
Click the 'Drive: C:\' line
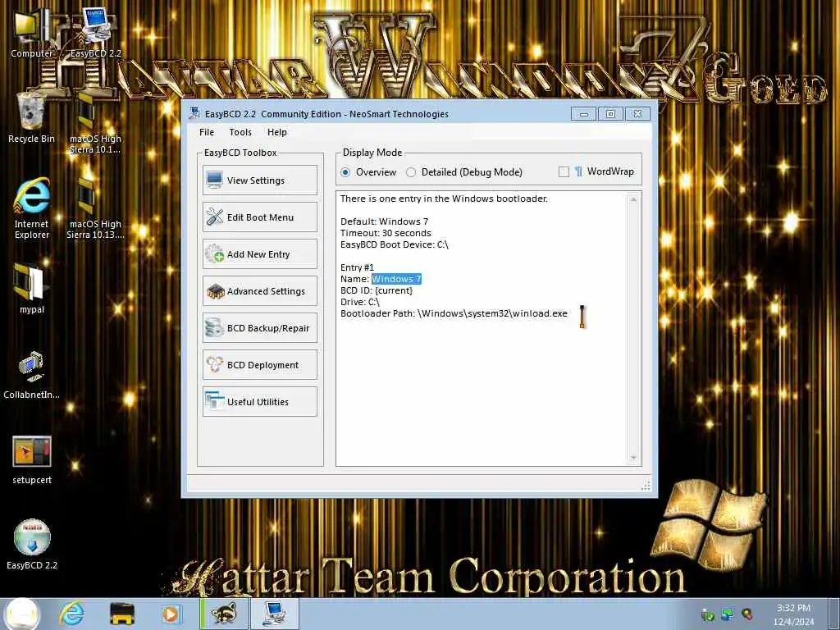[x=360, y=302]
